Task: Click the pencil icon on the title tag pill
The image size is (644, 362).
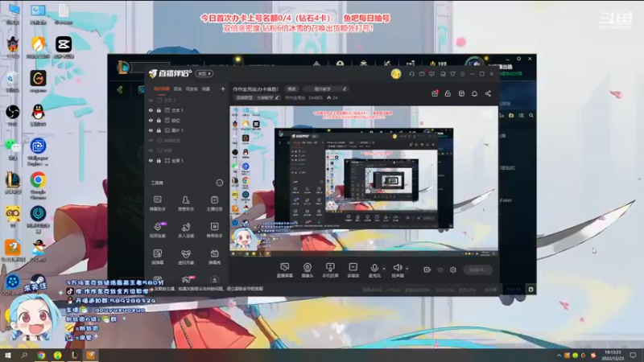Action: [345, 88]
